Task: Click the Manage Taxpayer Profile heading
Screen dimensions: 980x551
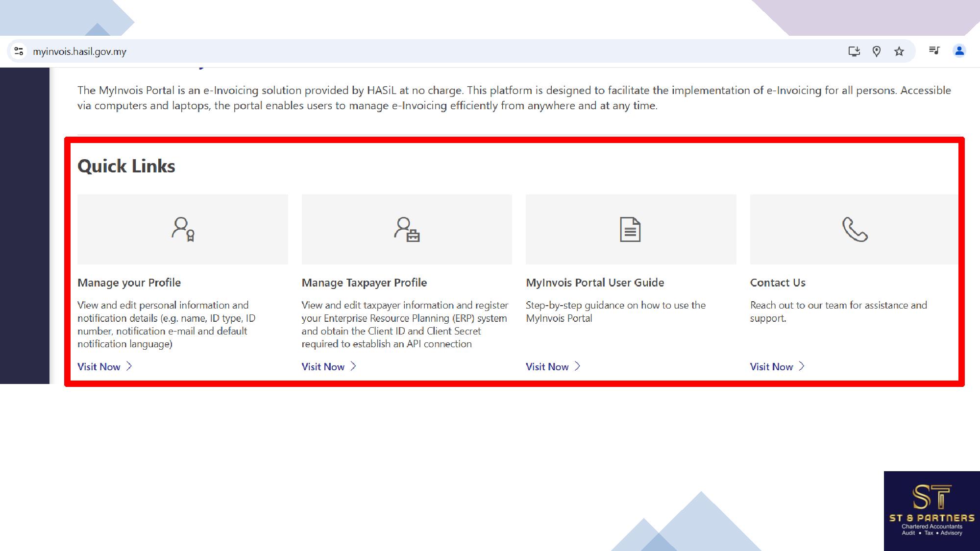Action: [364, 283]
